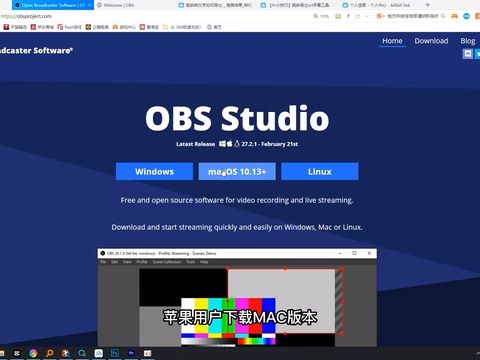The width and height of the screenshot is (480, 360).
Task: Click the zoom magnifier icon in address bar
Action: click(315, 16)
